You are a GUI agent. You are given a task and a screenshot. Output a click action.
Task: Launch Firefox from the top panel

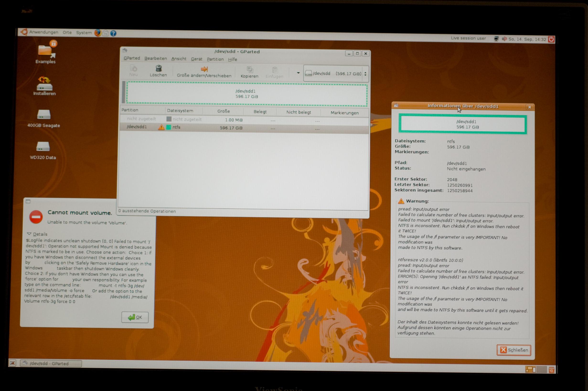98,33
